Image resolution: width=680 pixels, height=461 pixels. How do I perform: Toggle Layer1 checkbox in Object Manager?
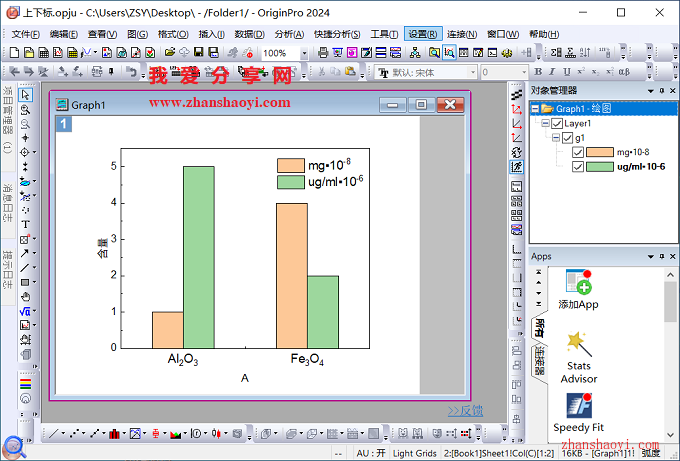point(557,124)
